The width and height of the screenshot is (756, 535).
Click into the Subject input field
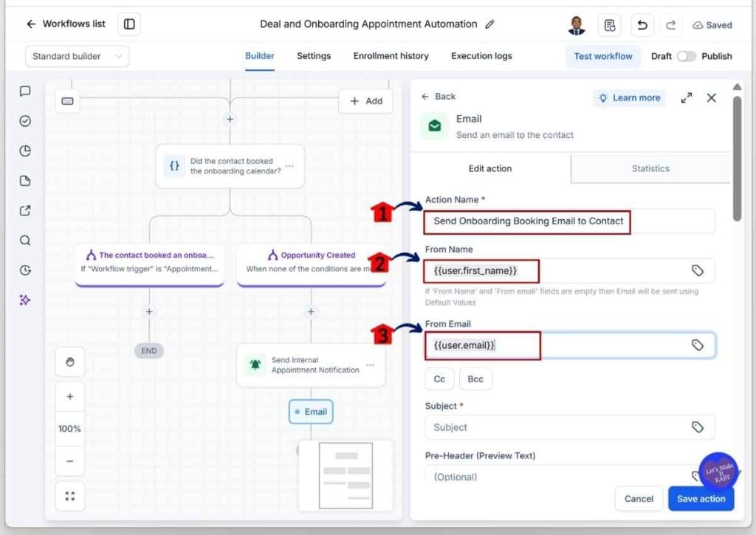(569, 427)
